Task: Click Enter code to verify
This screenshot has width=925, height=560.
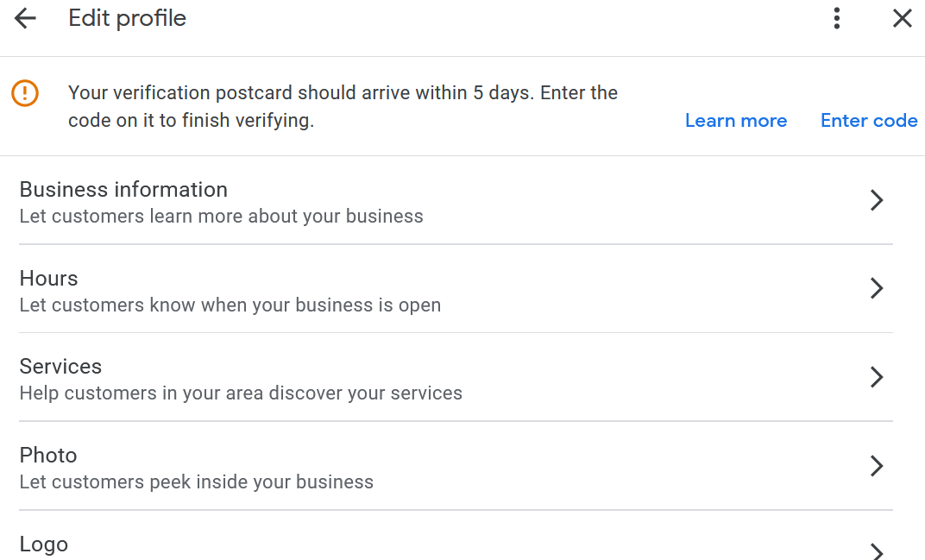Action: pos(869,121)
